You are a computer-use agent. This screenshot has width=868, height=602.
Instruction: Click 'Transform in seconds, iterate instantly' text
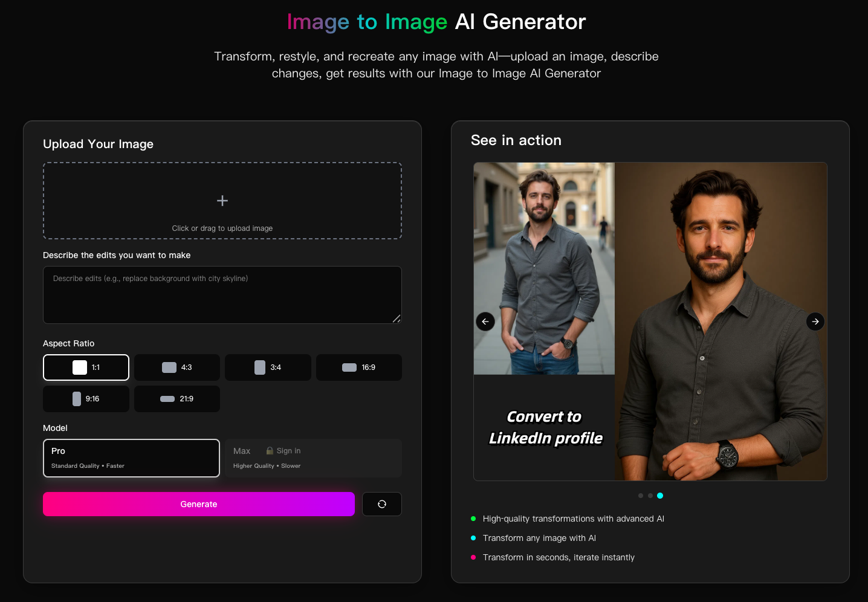coord(559,557)
